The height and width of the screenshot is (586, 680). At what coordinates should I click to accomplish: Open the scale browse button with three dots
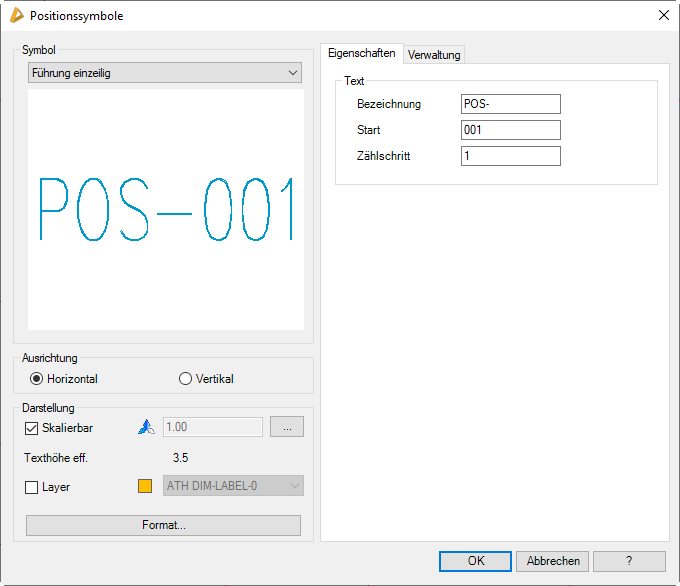click(287, 427)
